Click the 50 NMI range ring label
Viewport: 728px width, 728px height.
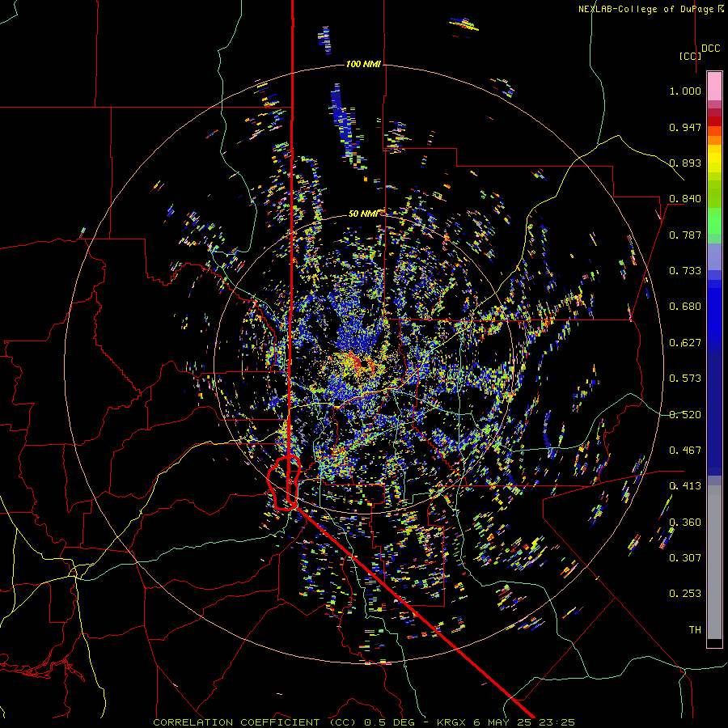point(363,214)
